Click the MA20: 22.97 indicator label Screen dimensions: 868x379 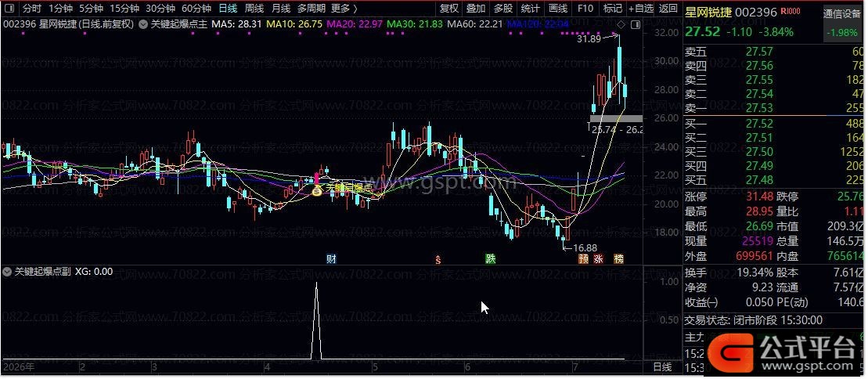(x=355, y=24)
